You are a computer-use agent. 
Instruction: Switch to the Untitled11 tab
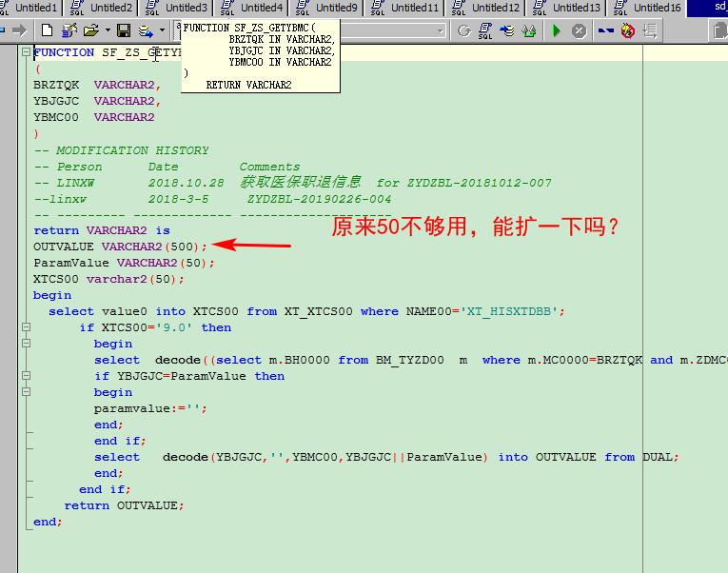tap(404, 8)
